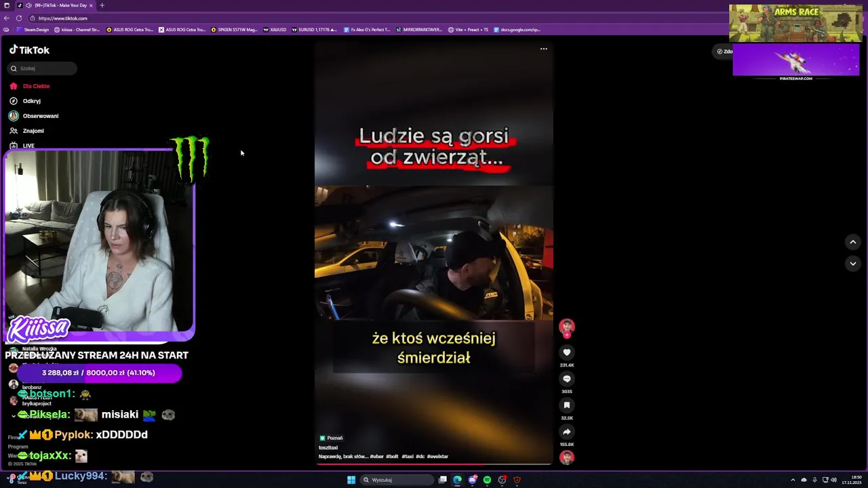Open Obserwowani feed

(x=41, y=116)
